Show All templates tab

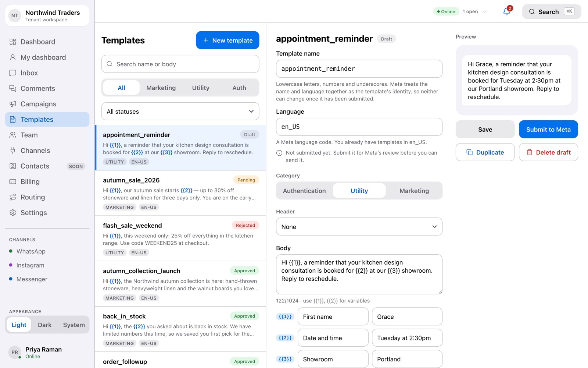(121, 88)
